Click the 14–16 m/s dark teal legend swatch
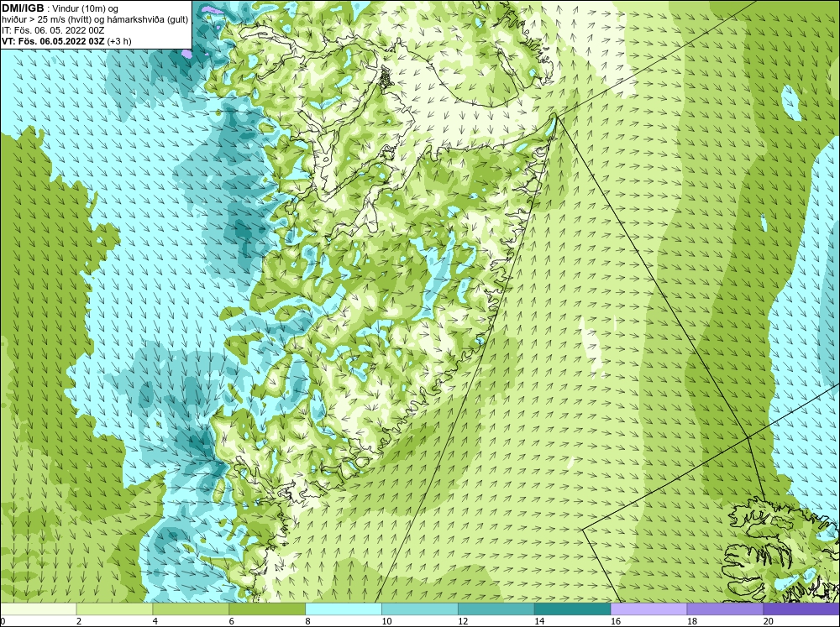This screenshot has height=627, width=840. coord(572,609)
